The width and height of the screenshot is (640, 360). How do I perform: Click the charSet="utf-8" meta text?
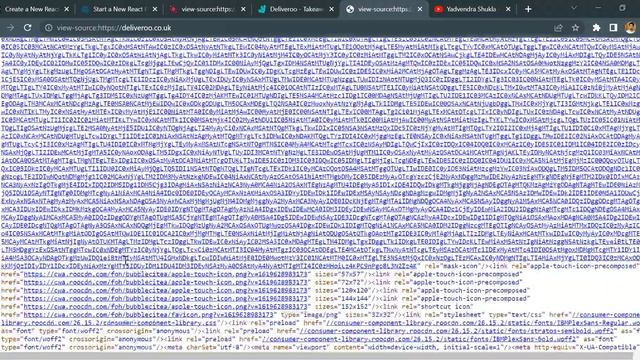216,347
